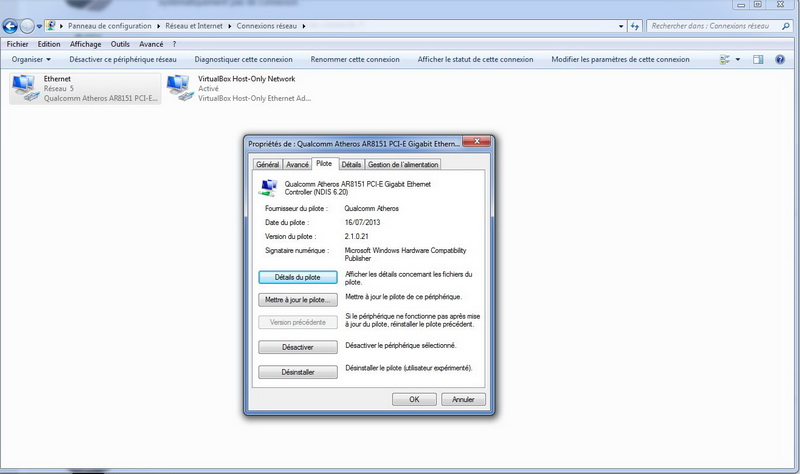
Task: Select the VirtualBox Host-Only Network icon
Action: tap(180, 88)
